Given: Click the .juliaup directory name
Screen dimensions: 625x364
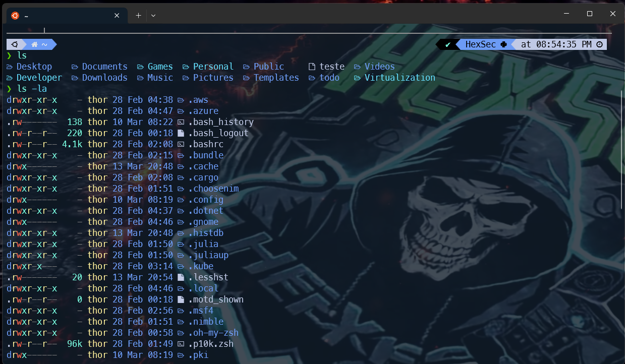Looking at the screenshot, I should point(208,255).
